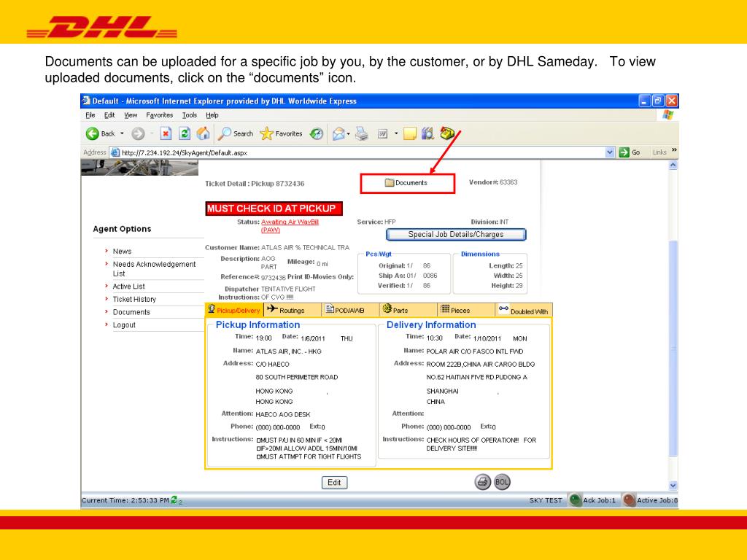Select the Doubled With tab

tap(524, 310)
